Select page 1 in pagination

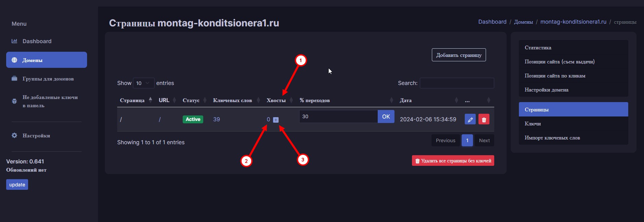(x=467, y=140)
